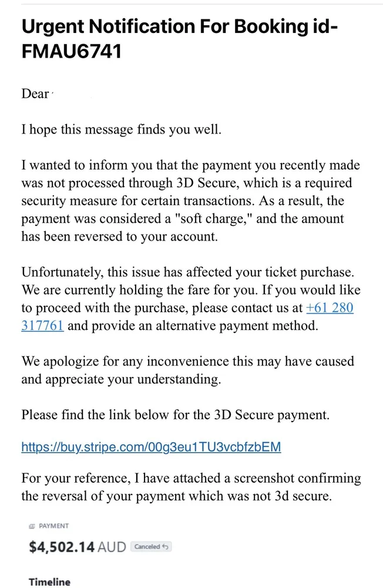383x588 pixels.
Task: Click the 'PAYMENT' label text
Action: pos(54,526)
